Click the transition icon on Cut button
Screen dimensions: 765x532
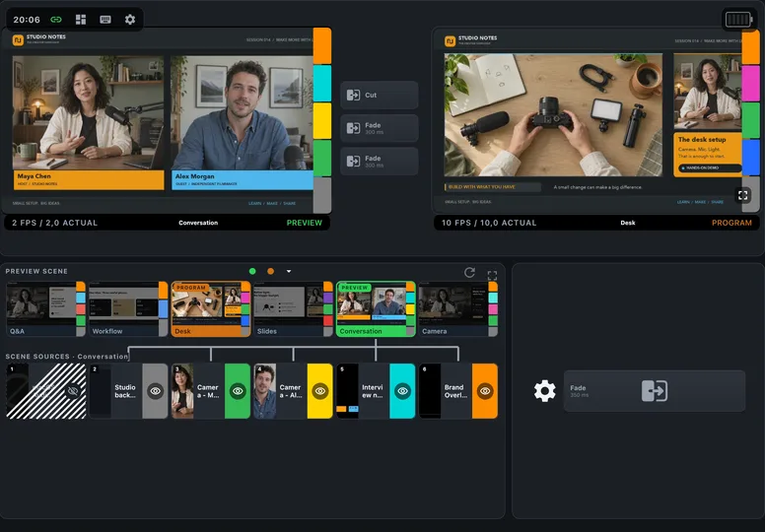tap(353, 96)
